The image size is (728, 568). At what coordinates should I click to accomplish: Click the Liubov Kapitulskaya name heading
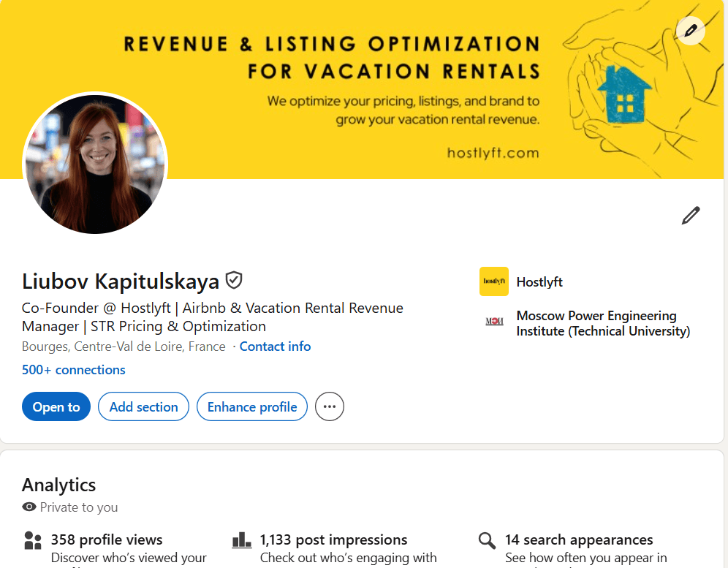[x=121, y=281]
